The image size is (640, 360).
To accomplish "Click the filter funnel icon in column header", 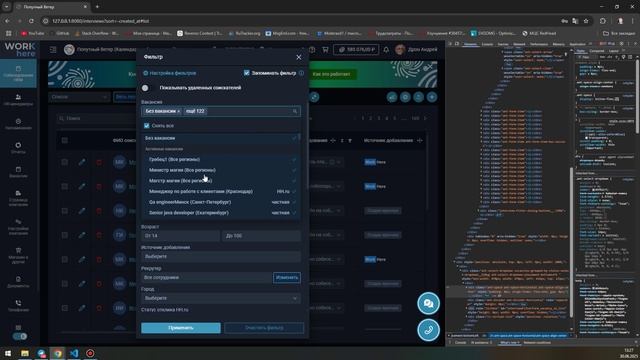I will (350, 140).
